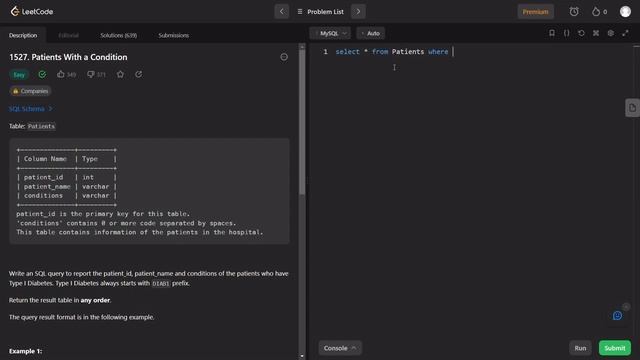This screenshot has height=360, width=640.
Task: Open the Problem List
Action: coord(321,12)
